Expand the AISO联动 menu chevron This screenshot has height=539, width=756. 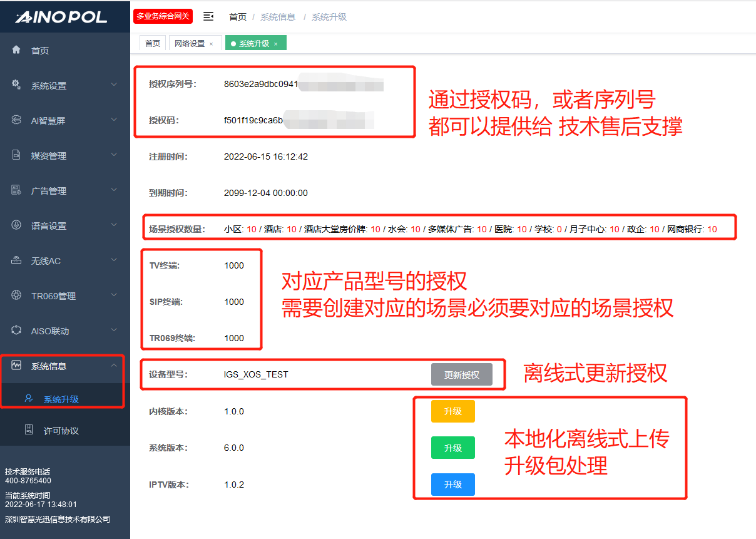click(113, 330)
